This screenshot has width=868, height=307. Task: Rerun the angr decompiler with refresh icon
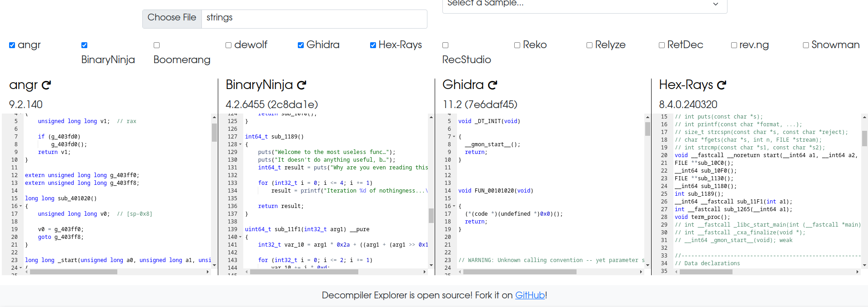click(x=46, y=85)
